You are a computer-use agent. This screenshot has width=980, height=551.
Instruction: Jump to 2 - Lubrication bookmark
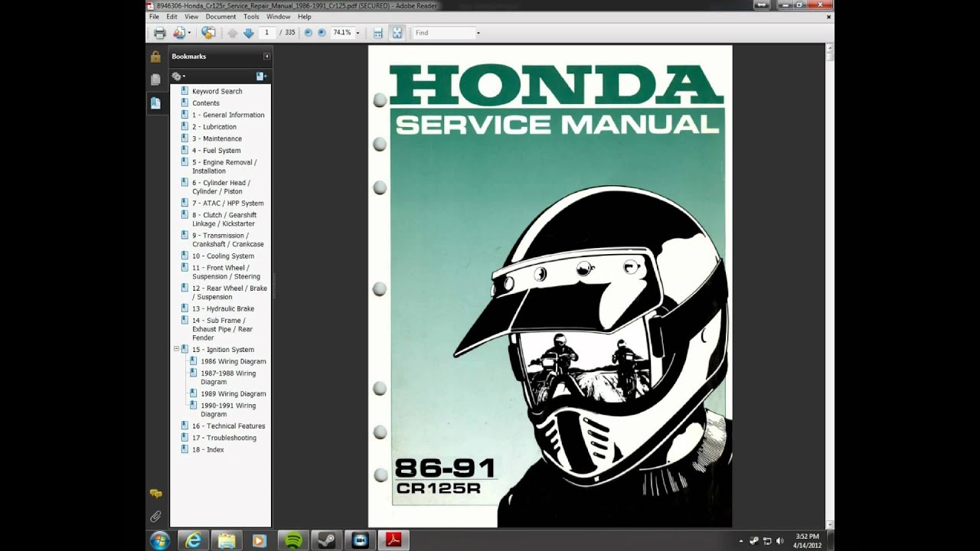point(214,127)
